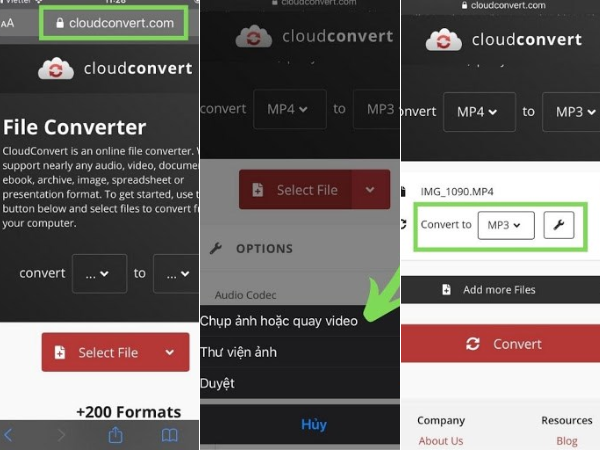Expand the Select File arrow in the left screen
600x450 pixels.
pyautogui.click(x=170, y=352)
